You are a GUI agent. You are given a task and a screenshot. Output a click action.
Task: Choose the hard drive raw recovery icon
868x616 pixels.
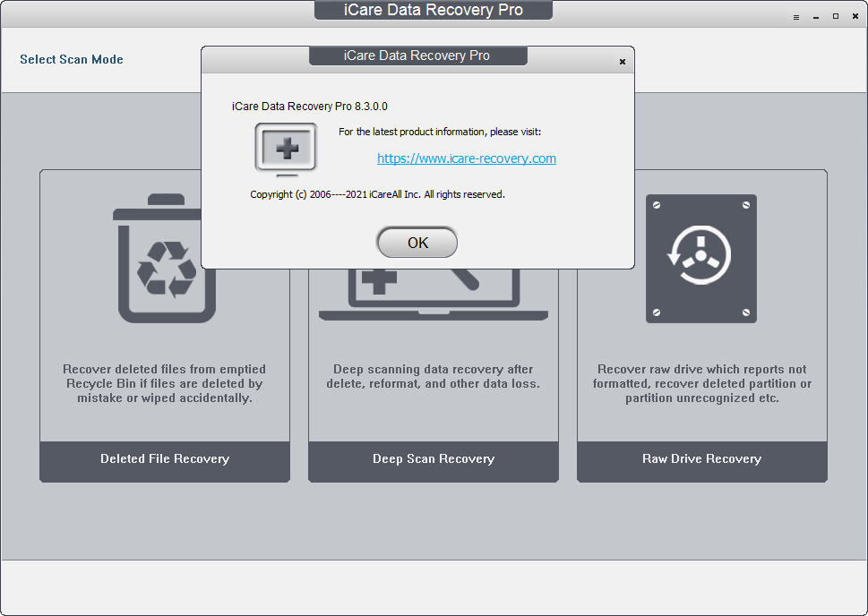click(700, 259)
